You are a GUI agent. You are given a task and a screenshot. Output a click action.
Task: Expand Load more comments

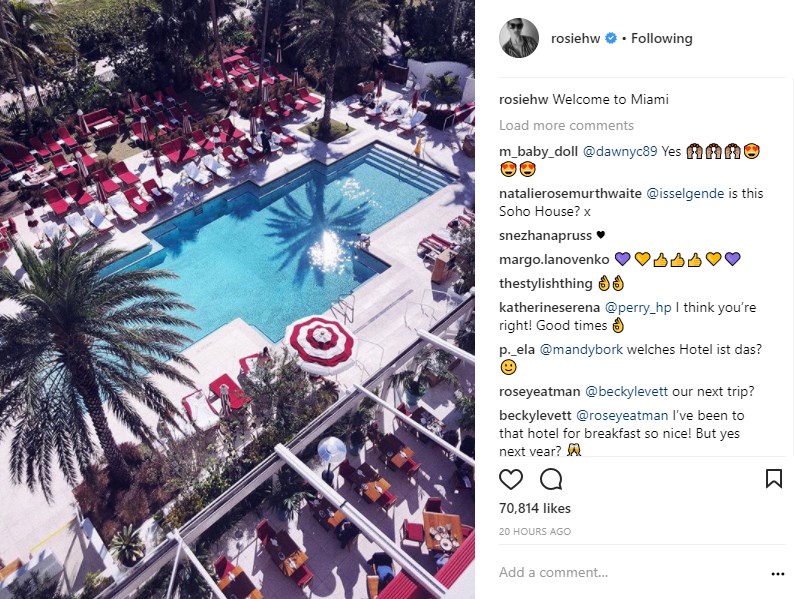pyautogui.click(x=566, y=126)
